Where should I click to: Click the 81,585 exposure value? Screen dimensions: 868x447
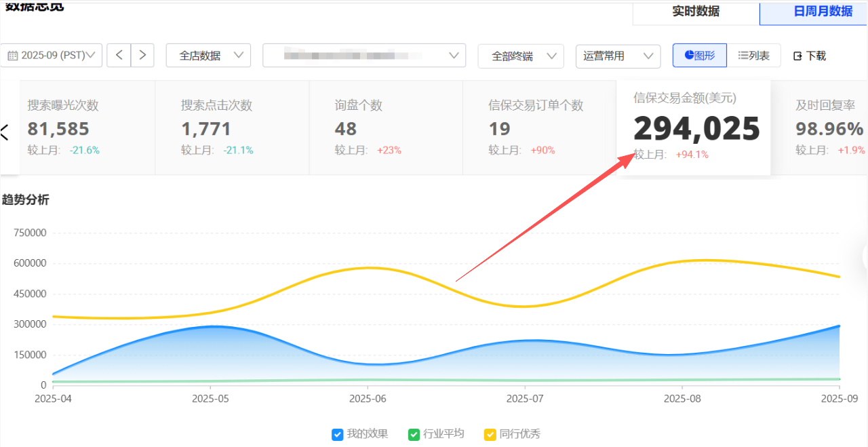(58, 128)
